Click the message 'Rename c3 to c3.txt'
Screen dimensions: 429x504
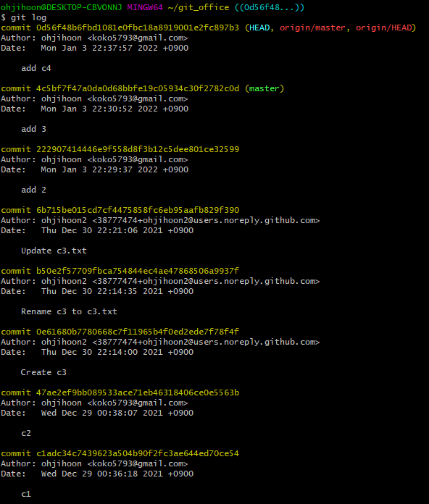[69, 311]
